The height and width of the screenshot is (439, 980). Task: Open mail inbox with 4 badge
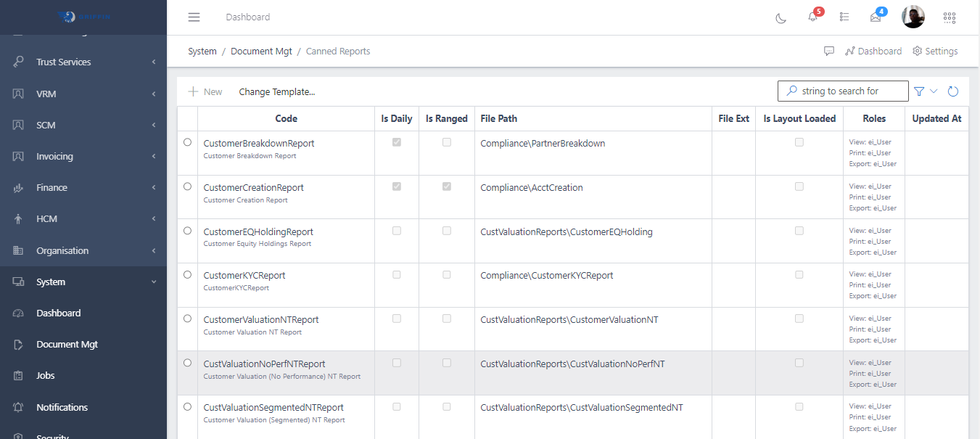[x=876, y=17]
